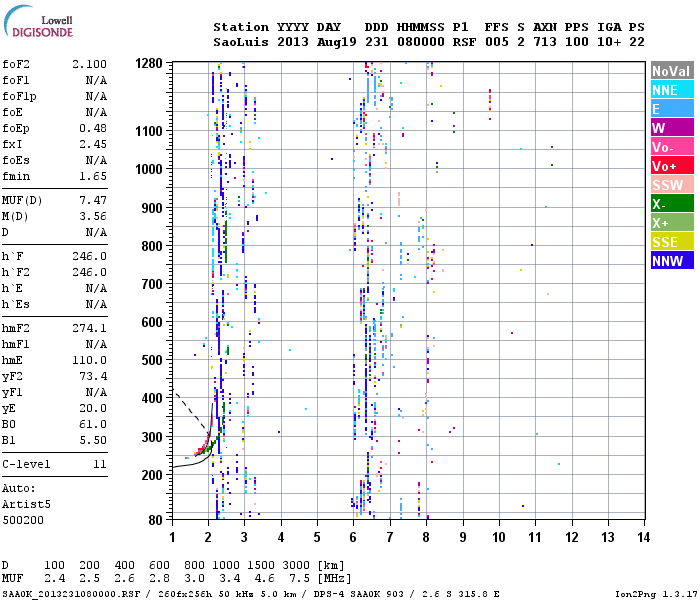Click the 200 km height axis label
This screenshot has width=700, height=600.
coord(152,475)
